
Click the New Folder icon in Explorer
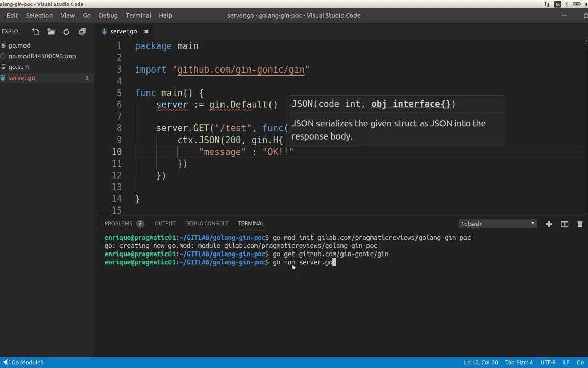[x=51, y=32]
